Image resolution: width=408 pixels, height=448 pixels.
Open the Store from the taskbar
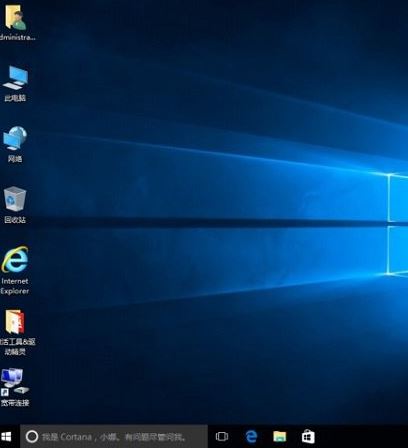click(308, 436)
